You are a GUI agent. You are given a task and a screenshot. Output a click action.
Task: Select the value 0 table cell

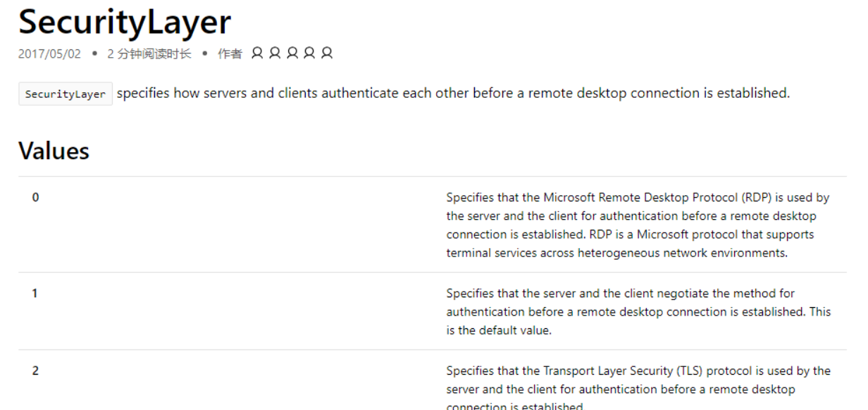pos(35,198)
